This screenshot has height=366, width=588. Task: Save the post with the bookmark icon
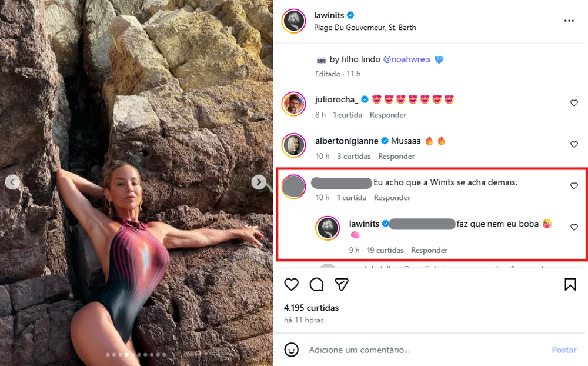click(570, 284)
